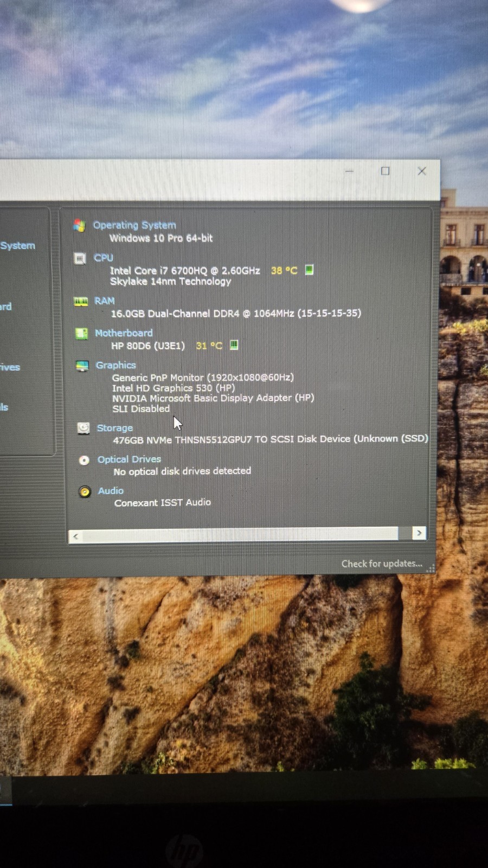Click 476GB NVMe THNSN5512GPU7 storage text
488x868 pixels.
click(271, 439)
